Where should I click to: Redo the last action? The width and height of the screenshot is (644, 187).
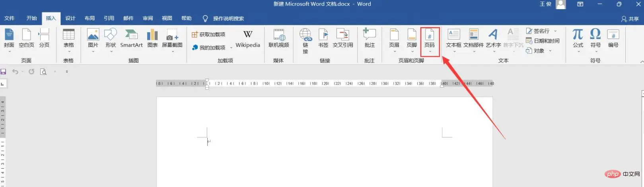[31, 72]
